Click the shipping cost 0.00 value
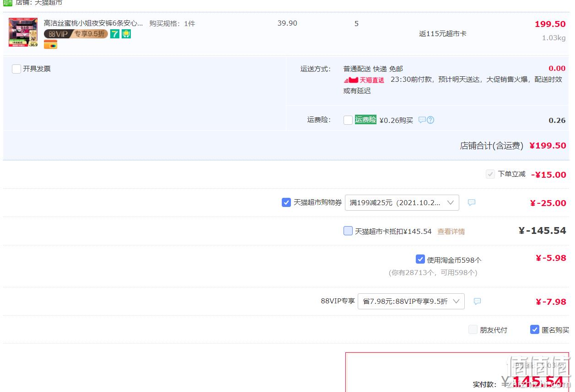Image resolution: width=575 pixels, height=392 pixels. point(557,69)
